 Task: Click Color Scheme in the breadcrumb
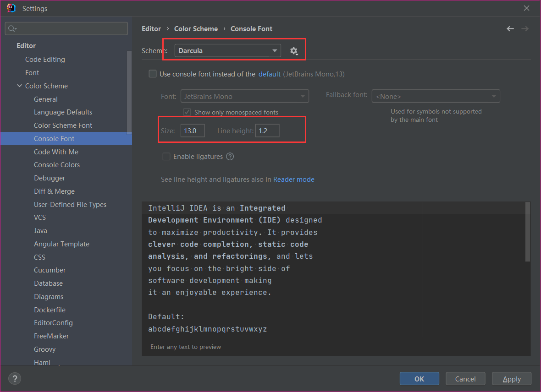tap(196, 28)
